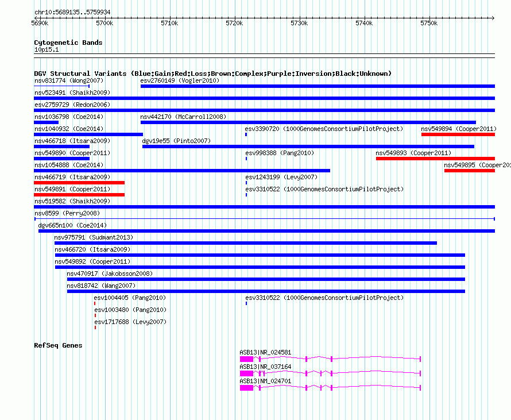Click the small blue marker under esv3390720
Image resolution: width=511 pixels, height=420 pixels.
click(246, 134)
